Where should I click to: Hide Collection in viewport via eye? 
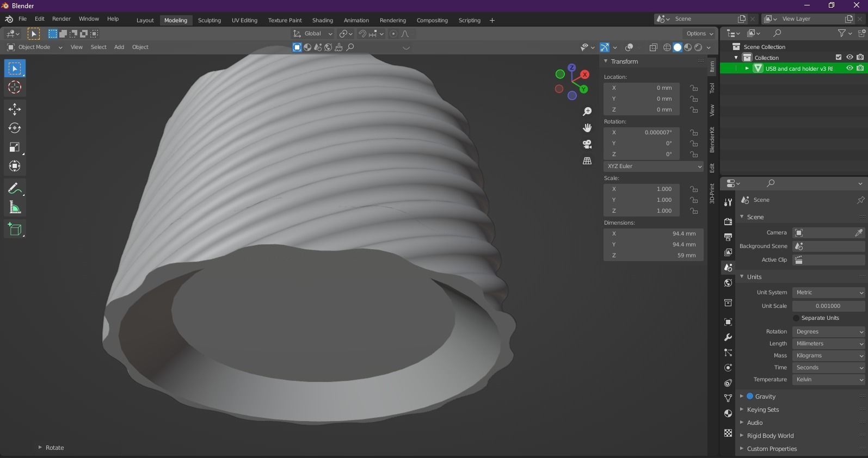click(x=849, y=57)
